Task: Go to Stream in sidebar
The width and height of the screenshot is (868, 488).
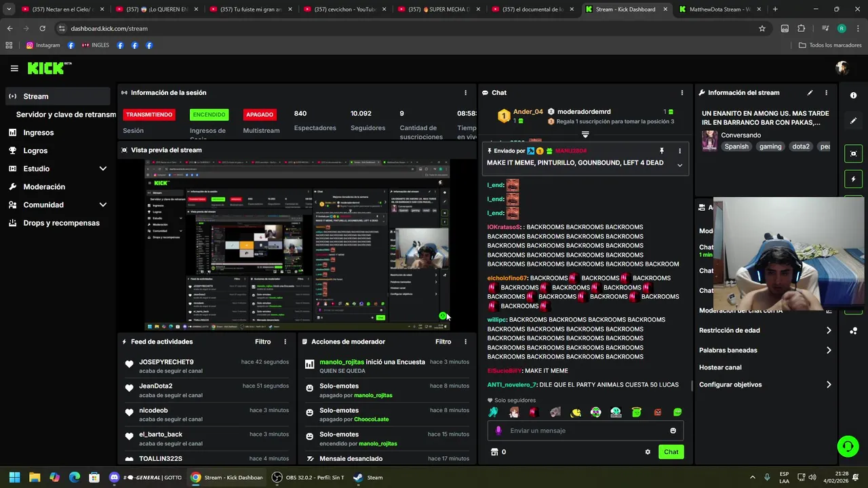Action: click(x=58, y=96)
